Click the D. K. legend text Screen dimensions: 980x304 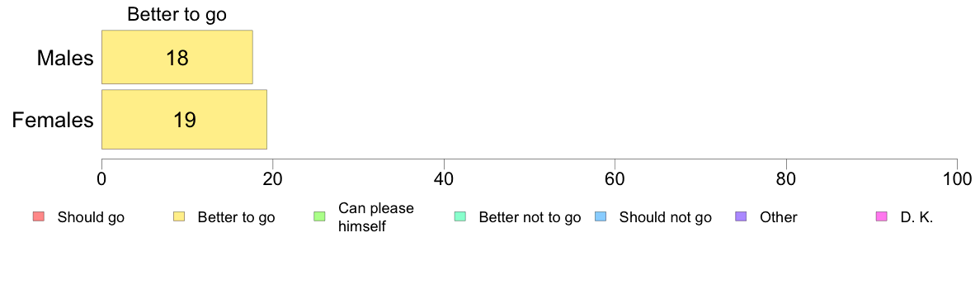916,218
